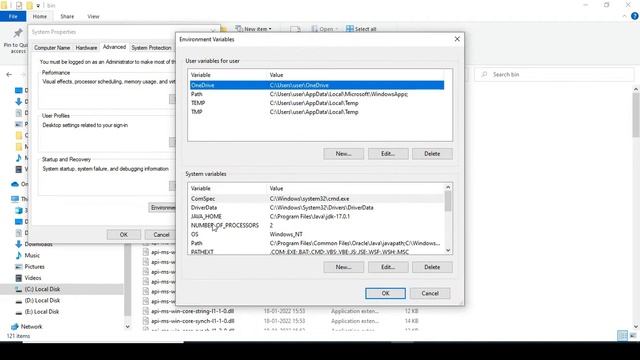Open Explorer help icon
The image size is (640, 360).
(634, 16)
